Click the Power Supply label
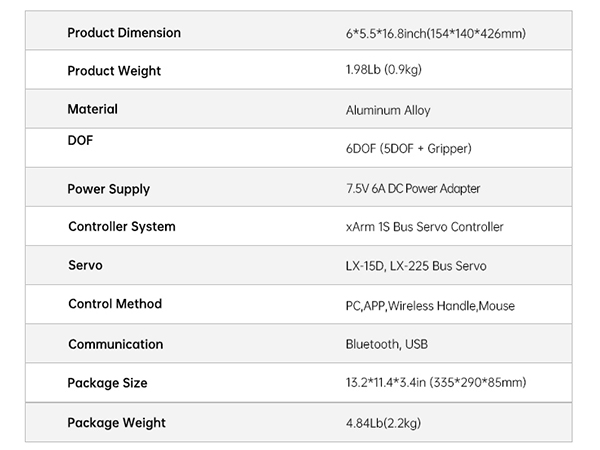Screen dimensions: 600x450 coord(109,189)
